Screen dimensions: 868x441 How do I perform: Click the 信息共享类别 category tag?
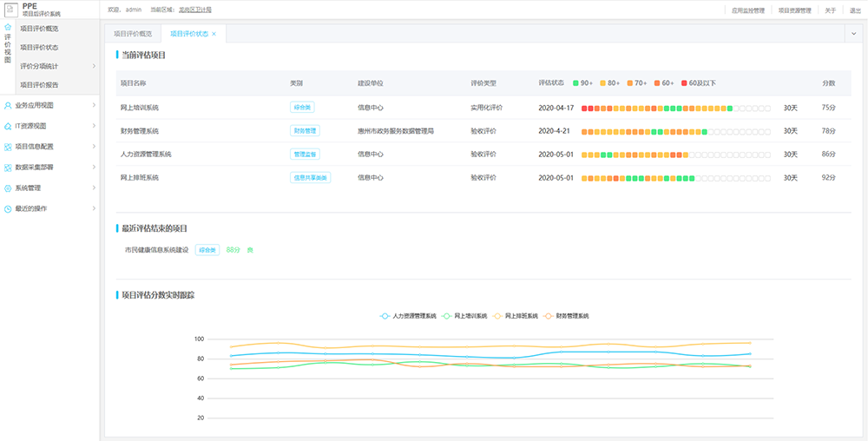pos(310,178)
